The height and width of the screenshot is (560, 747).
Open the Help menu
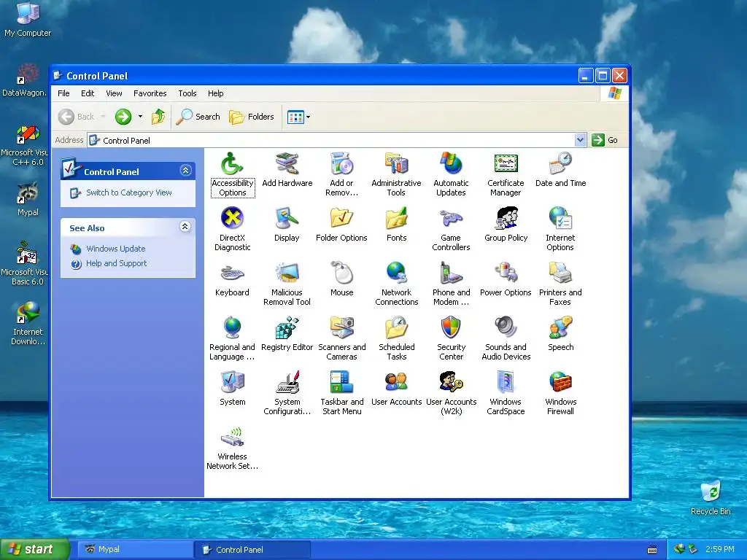pos(215,93)
